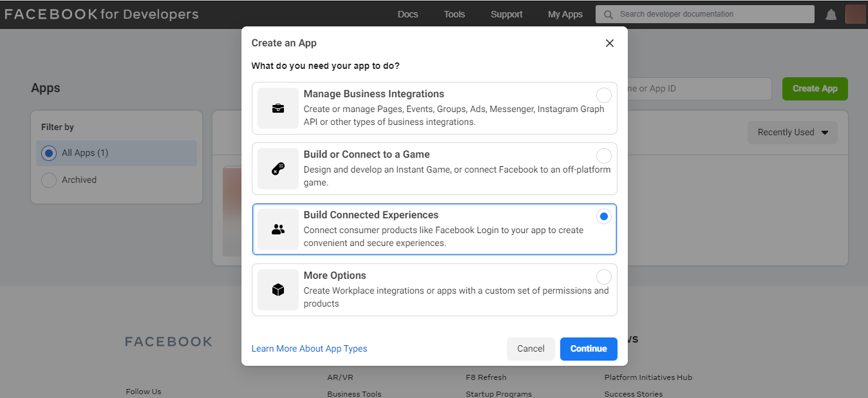Click the game controller icon
868x398 pixels.
coord(278,169)
